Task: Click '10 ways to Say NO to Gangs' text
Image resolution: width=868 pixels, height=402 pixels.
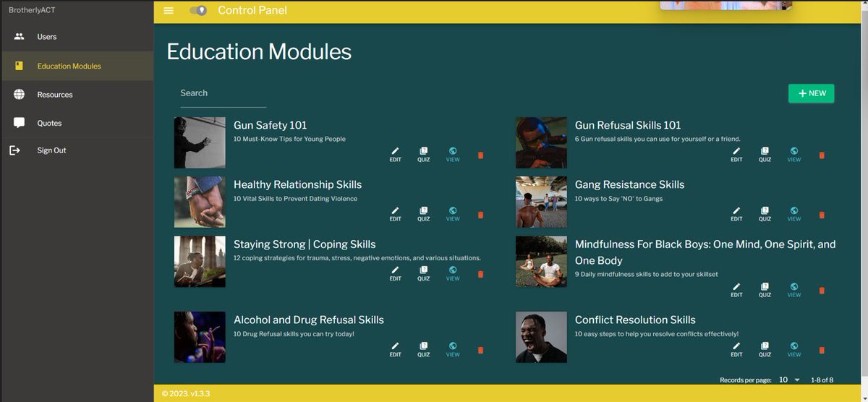Action: point(618,198)
